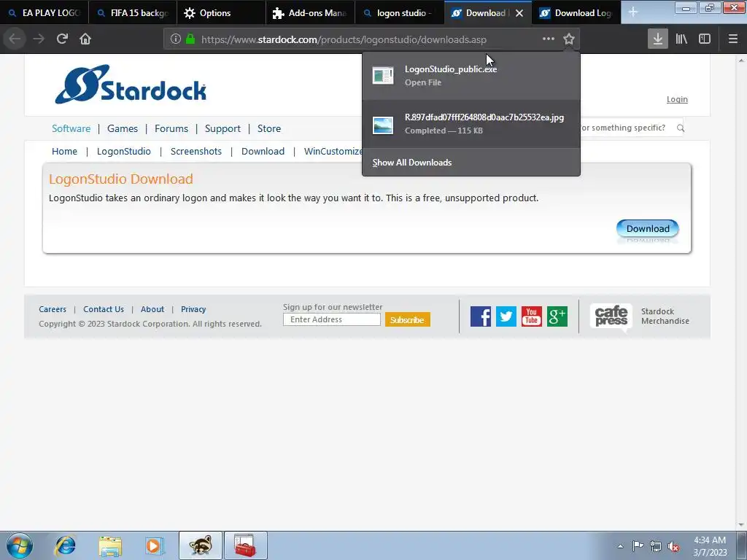Open Windows Media Player from the taskbar
Viewport: 747px width, 560px height.
155,545
